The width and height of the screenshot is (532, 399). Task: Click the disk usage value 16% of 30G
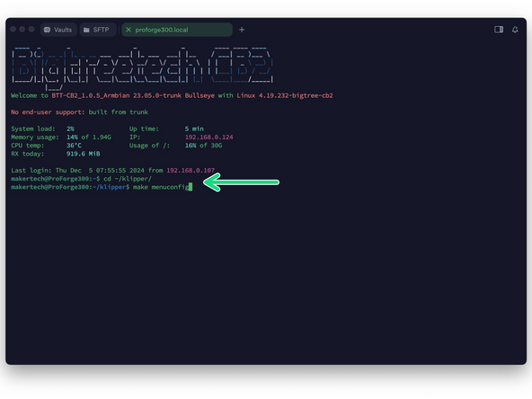click(x=203, y=146)
